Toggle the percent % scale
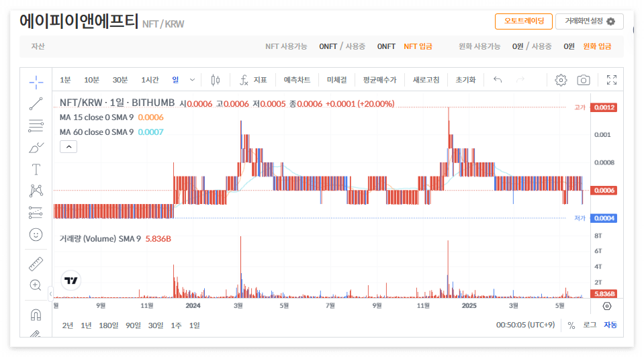This screenshot has width=644, height=357. 571,325
